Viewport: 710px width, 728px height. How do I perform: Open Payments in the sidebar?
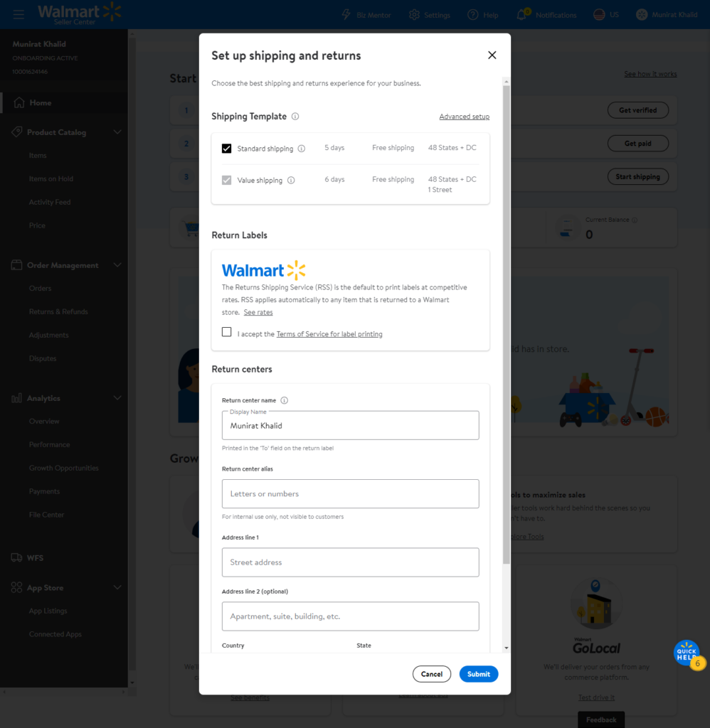(x=44, y=491)
